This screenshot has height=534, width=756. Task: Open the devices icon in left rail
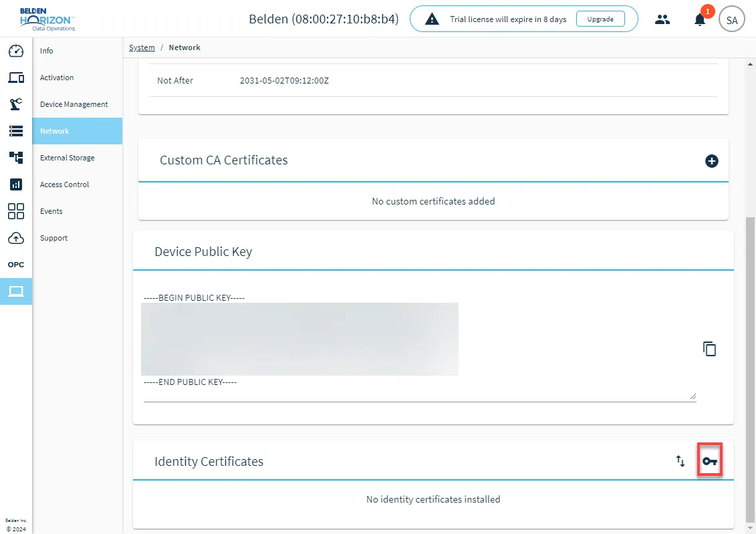pyautogui.click(x=16, y=77)
